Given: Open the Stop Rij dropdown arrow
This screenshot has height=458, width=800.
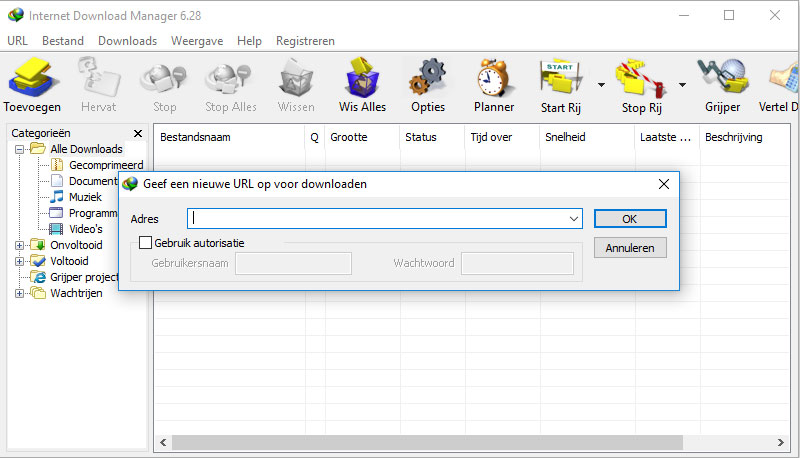Looking at the screenshot, I should 683,85.
